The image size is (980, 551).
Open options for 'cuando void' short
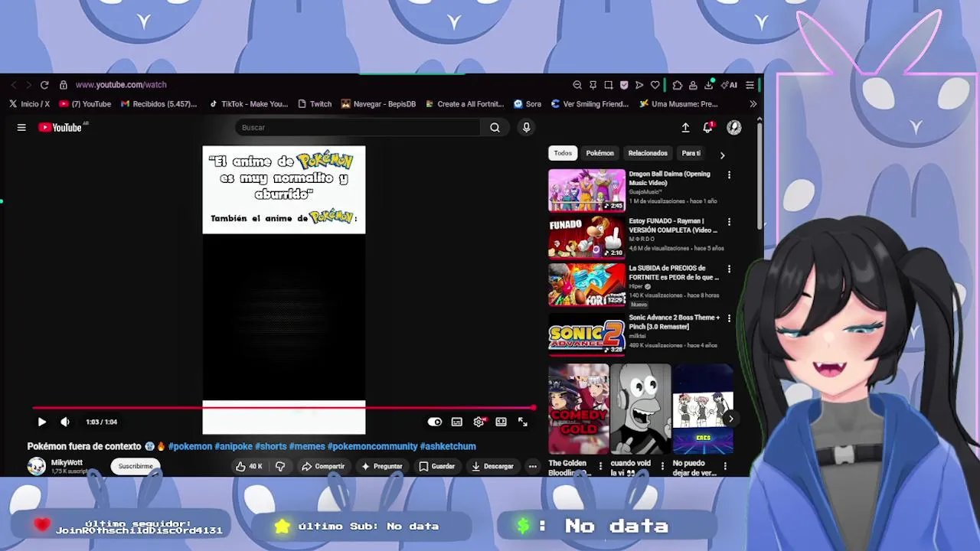pyautogui.click(x=662, y=465)
